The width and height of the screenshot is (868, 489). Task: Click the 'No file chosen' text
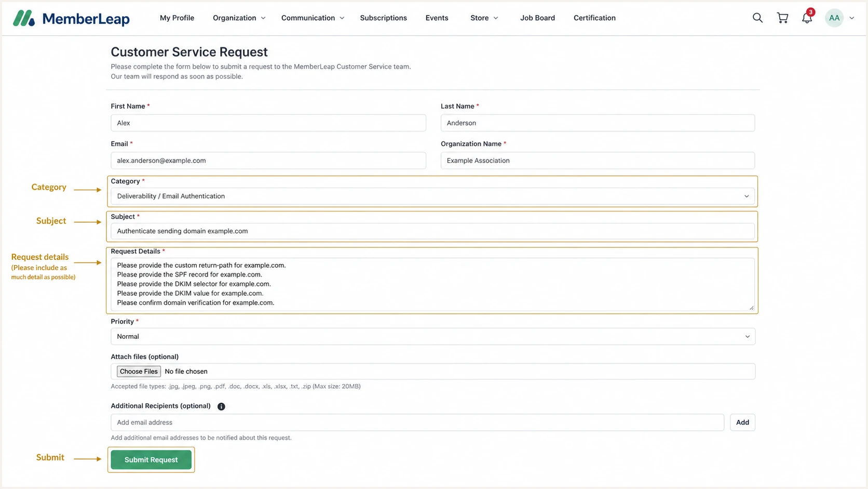coord(186,372)
